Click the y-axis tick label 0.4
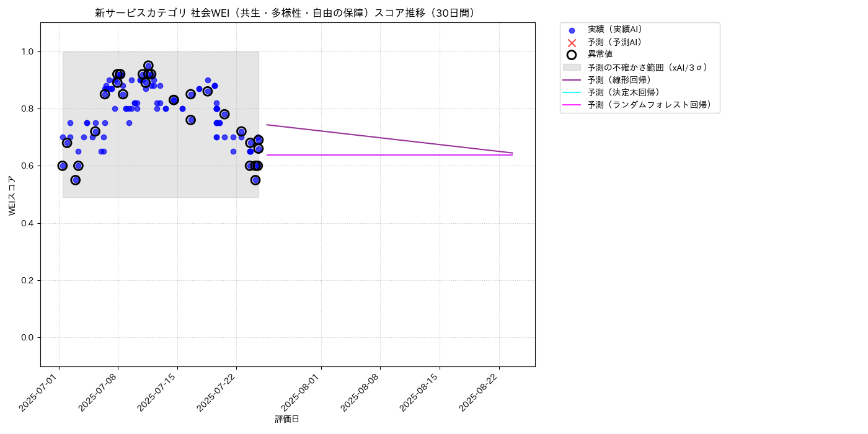The image size is (868, 434). point(29,223)
